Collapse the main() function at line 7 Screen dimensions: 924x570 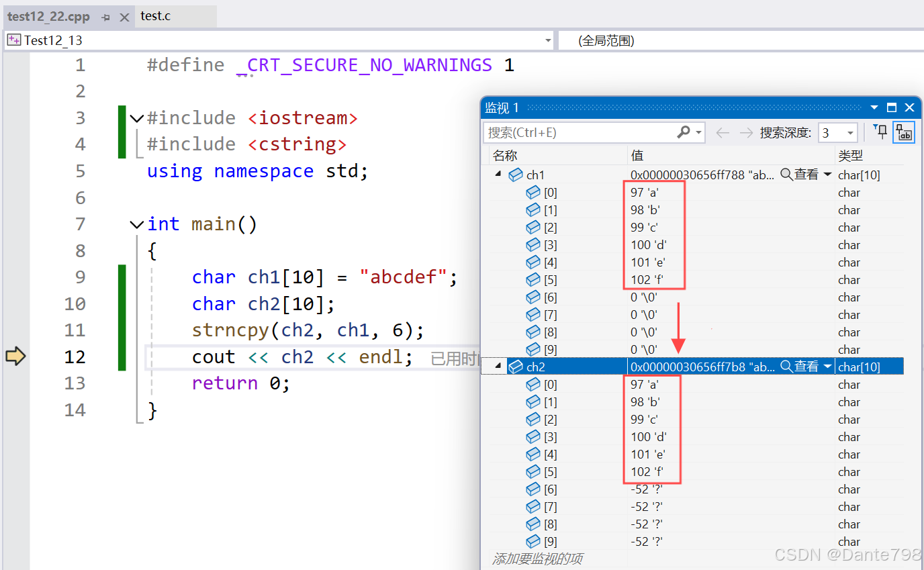136,224
